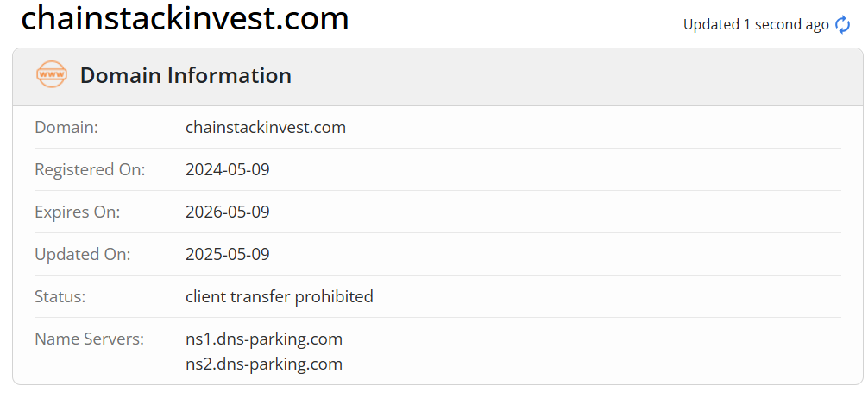Click the blue refresh icon

842,25
